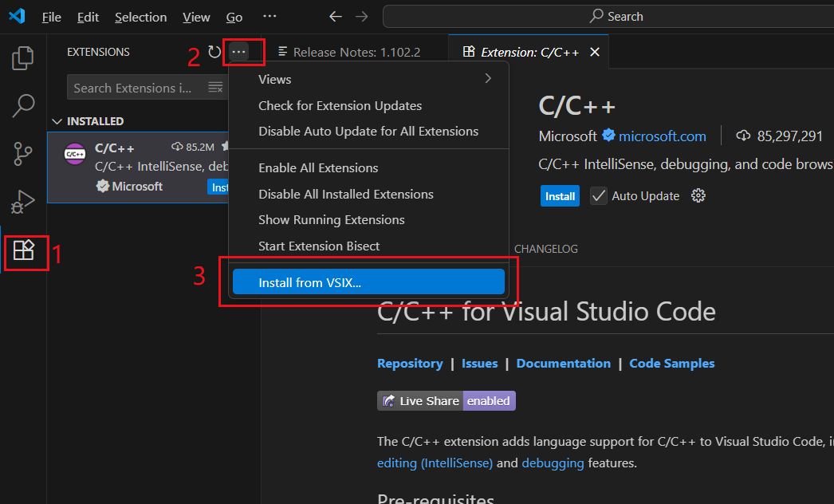Open the Selection menu
The width and height of the screenshot is (834, 504).
[x=140, y=17]
